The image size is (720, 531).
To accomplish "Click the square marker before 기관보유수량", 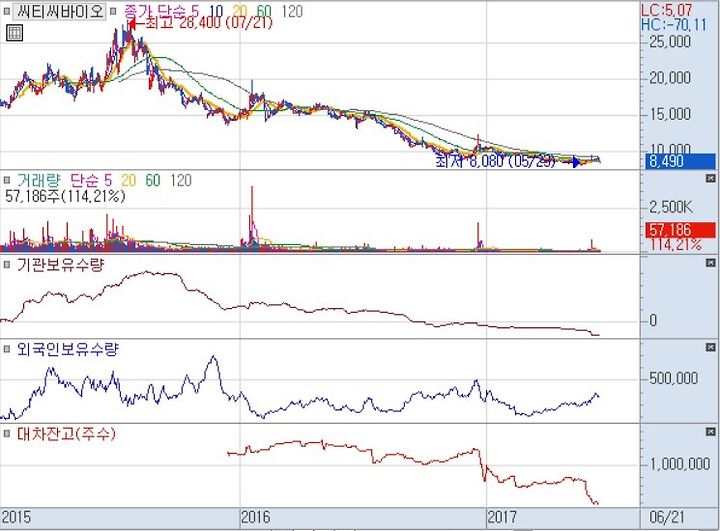I will pos(6,265).
